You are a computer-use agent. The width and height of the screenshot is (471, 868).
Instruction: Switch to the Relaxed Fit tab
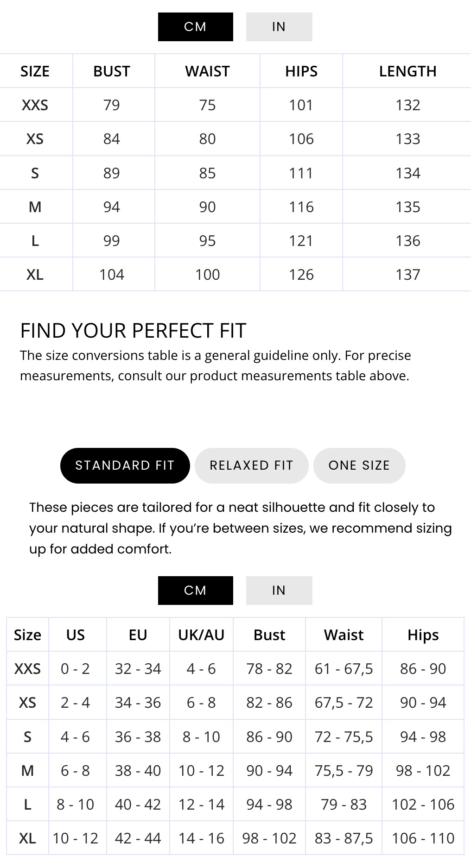pos(251,465)
